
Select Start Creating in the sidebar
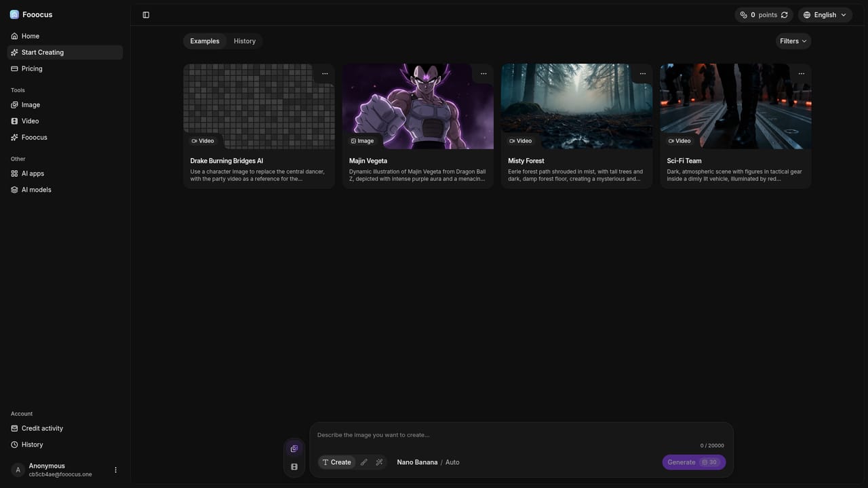pyautogui.click(x=65, y=52)
